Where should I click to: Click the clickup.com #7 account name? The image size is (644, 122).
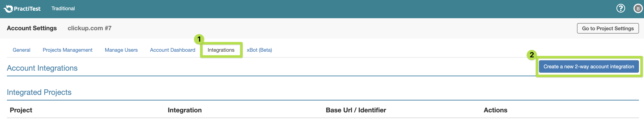[x=89, y=28]
